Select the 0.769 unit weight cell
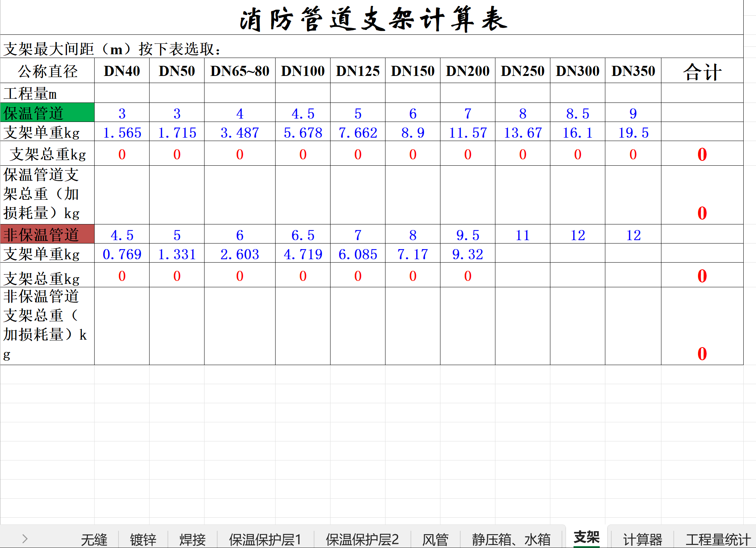 pyautogui.click(x=122, y=254)
